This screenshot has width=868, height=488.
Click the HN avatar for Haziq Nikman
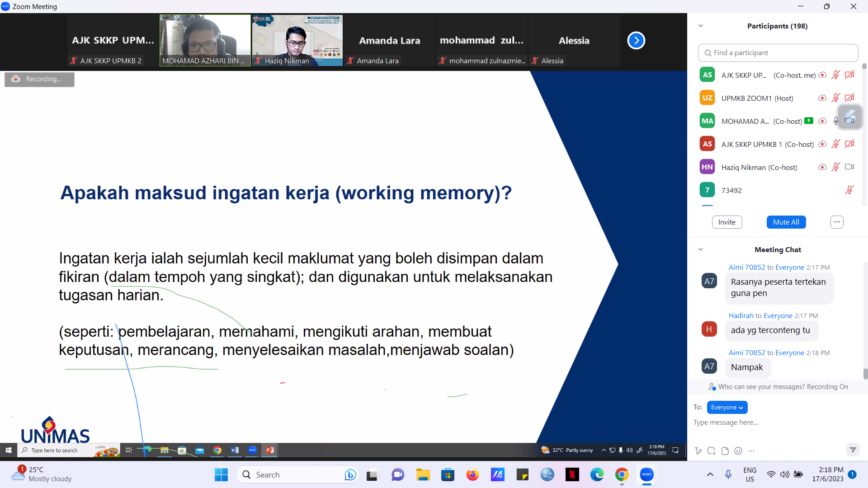pos(708,167)
